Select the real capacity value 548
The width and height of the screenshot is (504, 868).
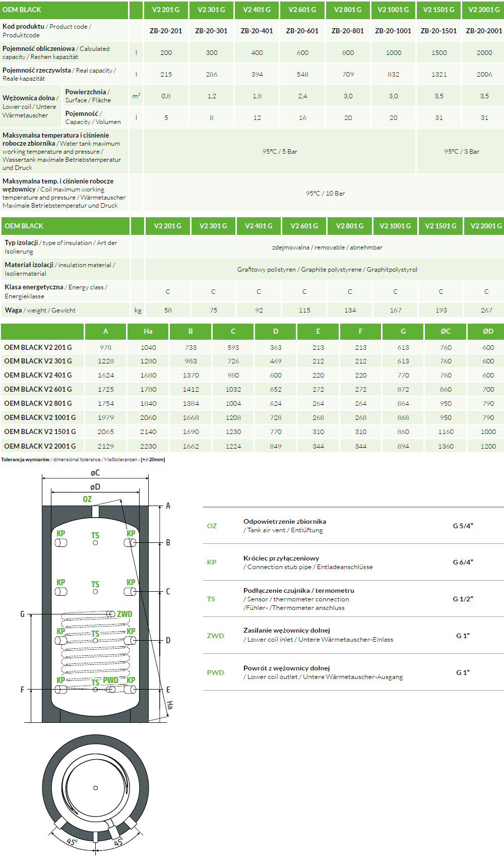pyautogui.click(x=302, y=74)
